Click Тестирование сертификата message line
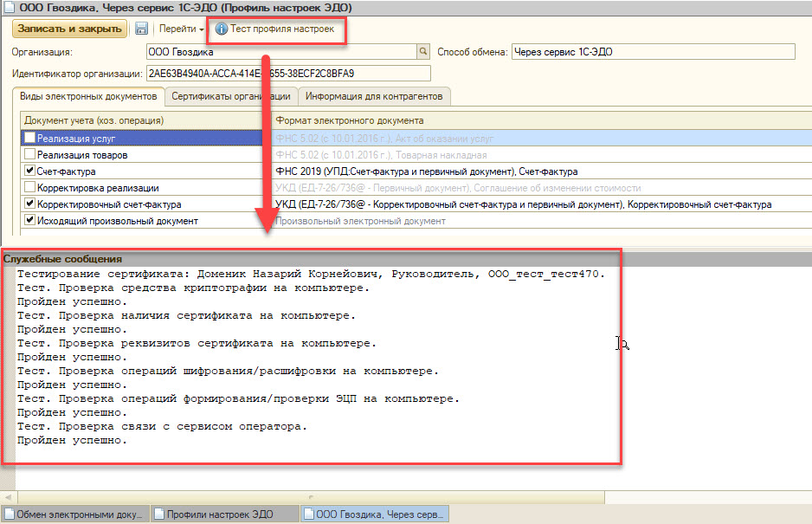The width and height of the screenshot is (812, 524). pos(311,274)
